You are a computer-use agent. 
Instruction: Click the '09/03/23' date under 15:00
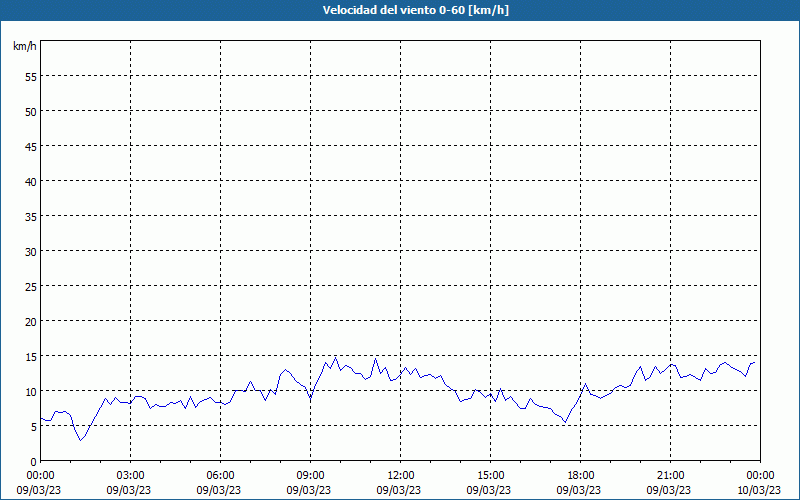click(489, 490)
